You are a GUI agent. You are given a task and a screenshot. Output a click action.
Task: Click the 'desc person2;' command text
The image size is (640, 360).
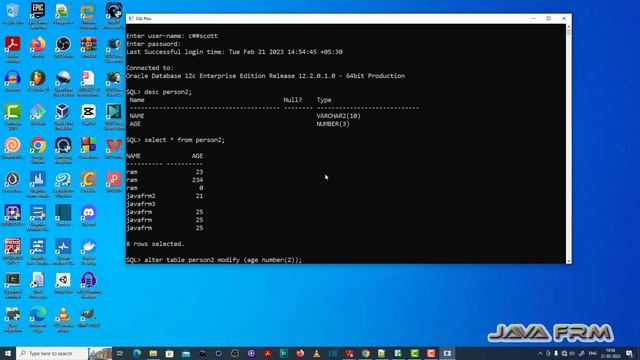pyautogui.click(x=168, y=92)
